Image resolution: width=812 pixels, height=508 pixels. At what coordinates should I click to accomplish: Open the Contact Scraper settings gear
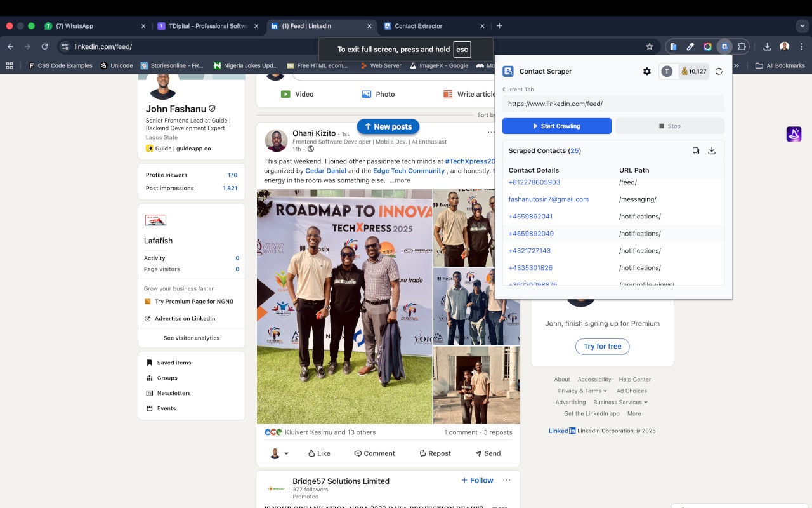coord(646,72)
